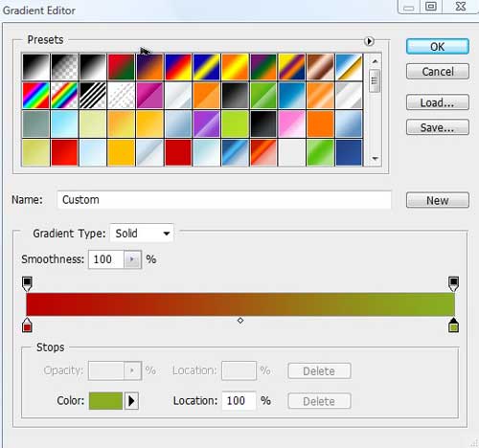Screen dimensions: 479x448
Task: Click Delete beside the color Location
Action: 319,401
